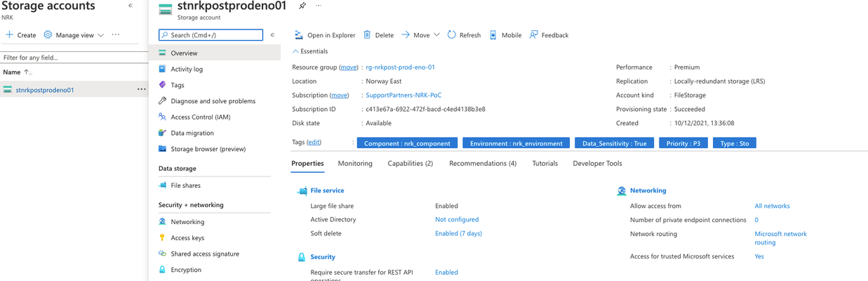
Task: Open Diagnose and solve problems
Action: coord(215,101)
